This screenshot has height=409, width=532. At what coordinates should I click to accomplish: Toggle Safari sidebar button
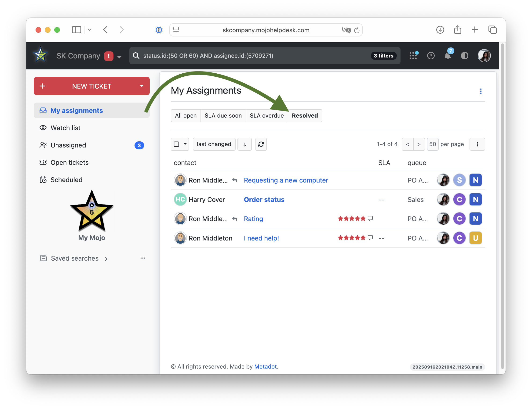point(76,30)
